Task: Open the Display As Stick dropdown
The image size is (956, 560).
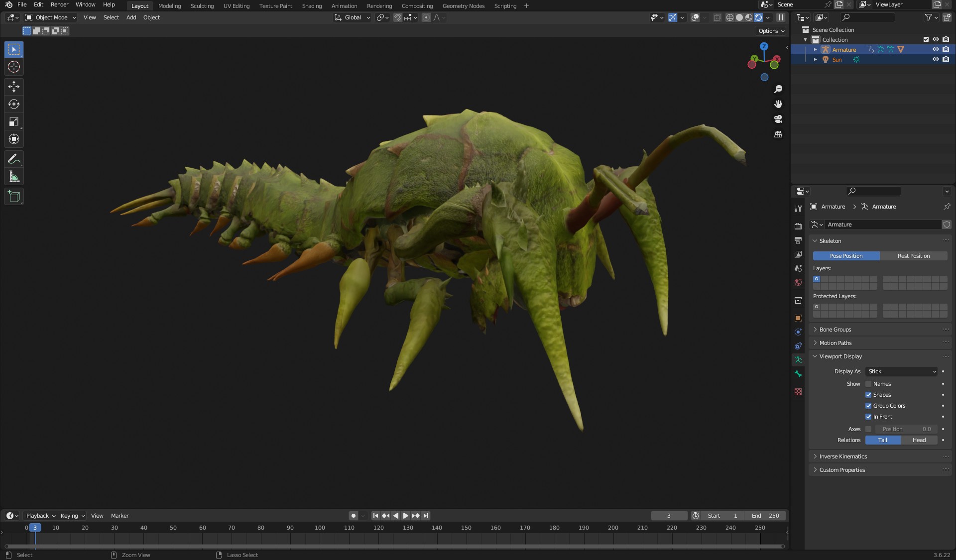Action: [902, 371]
